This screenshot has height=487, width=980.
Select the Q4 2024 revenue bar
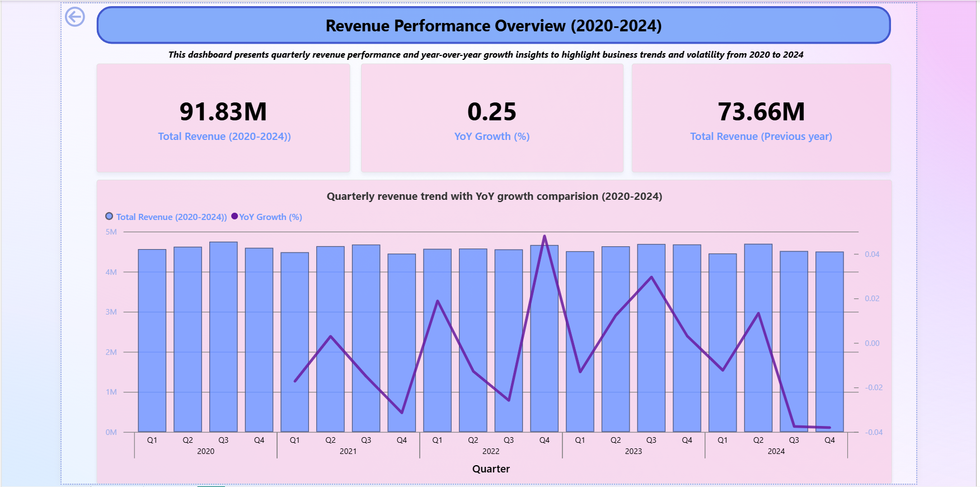point(829,342)
